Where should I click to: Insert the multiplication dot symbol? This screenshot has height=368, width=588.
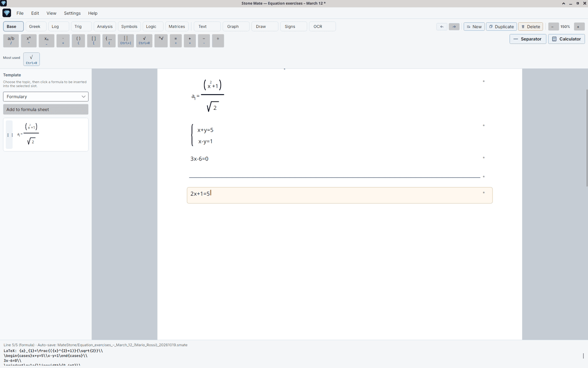click(x=63, y=40)
